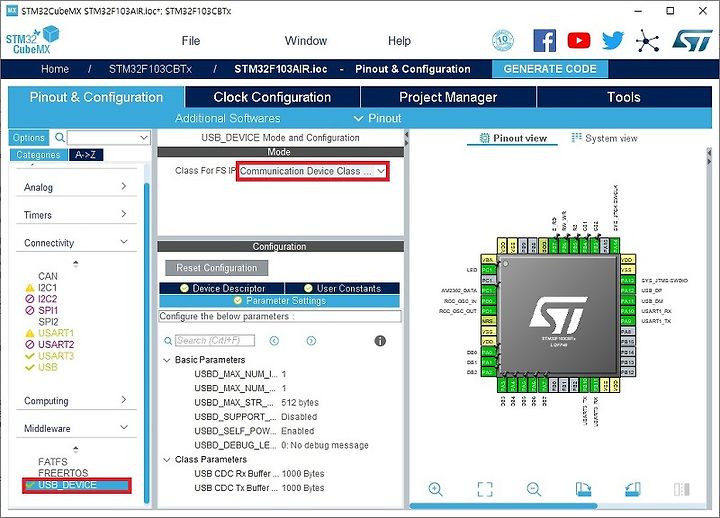This screenshot has height=518, width=720.
Task: Click the categories panel vertical scrollbar
Action: (146, 342)
